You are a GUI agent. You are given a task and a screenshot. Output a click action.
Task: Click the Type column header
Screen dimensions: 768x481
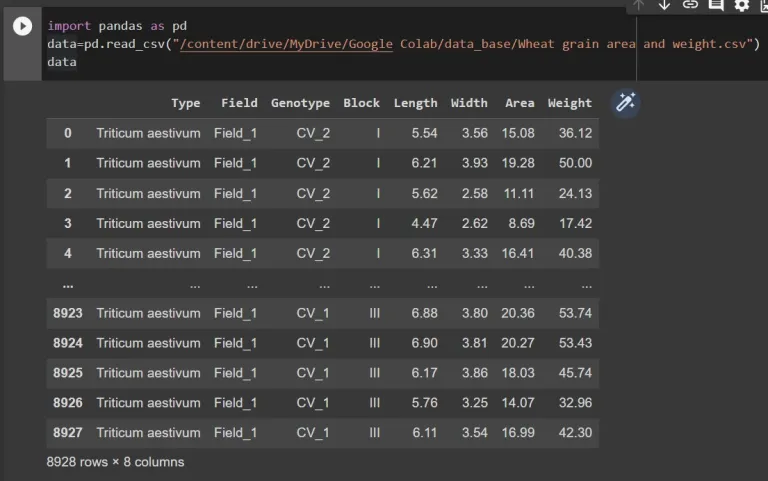pyautogui.click(x=186, y=103)
